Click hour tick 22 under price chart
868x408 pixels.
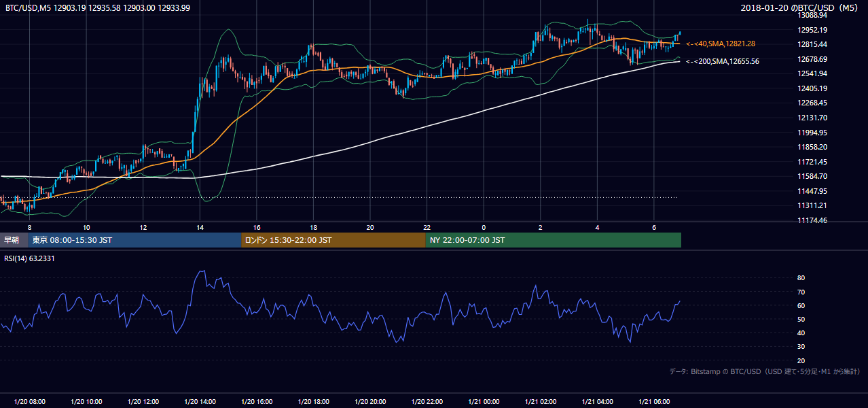click(x=427, y=227)
